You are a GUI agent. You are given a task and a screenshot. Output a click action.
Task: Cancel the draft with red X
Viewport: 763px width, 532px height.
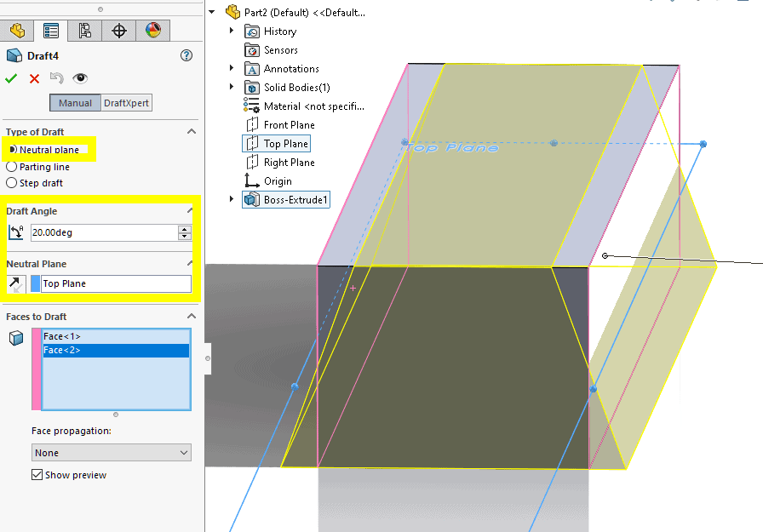(34, 78)
